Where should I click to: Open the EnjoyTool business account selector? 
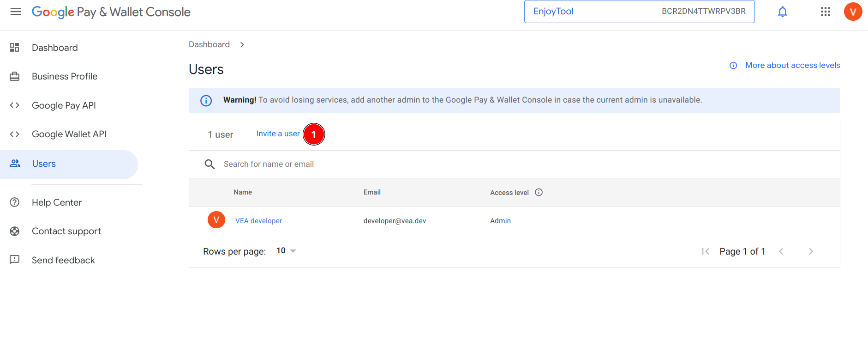click(x=639, y=12)
